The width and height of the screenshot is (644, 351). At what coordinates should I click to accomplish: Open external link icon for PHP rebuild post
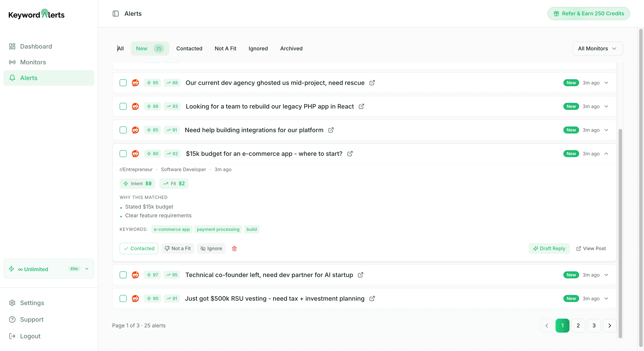coord(361,106)
